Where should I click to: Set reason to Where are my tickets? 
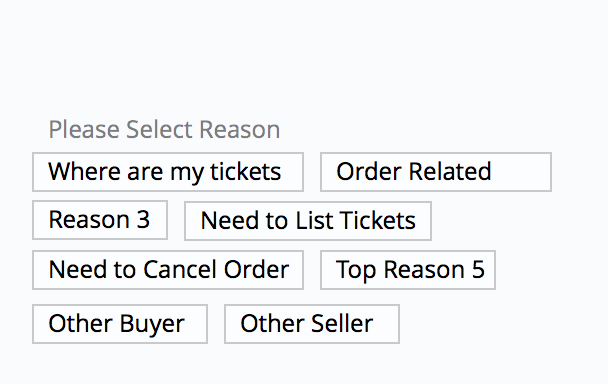(168, 172)
